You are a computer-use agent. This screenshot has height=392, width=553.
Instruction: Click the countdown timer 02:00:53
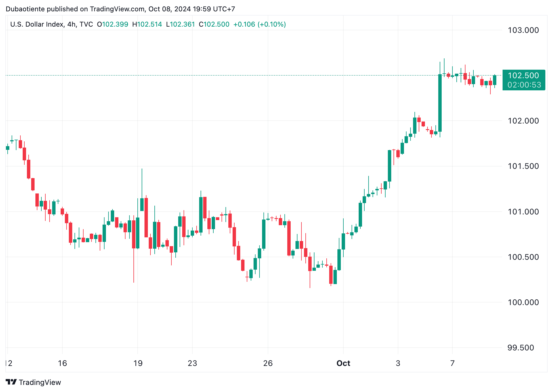point(524,85)
